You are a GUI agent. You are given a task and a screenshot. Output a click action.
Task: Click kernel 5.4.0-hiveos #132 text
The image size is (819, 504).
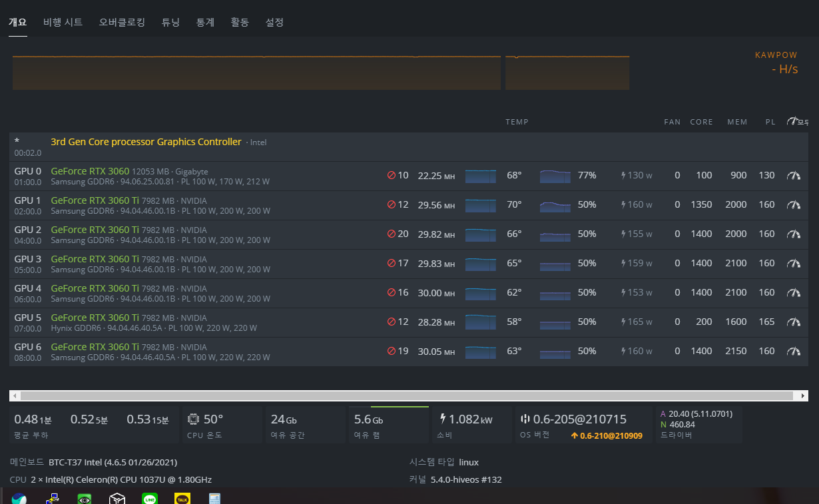tap(466, 479)
